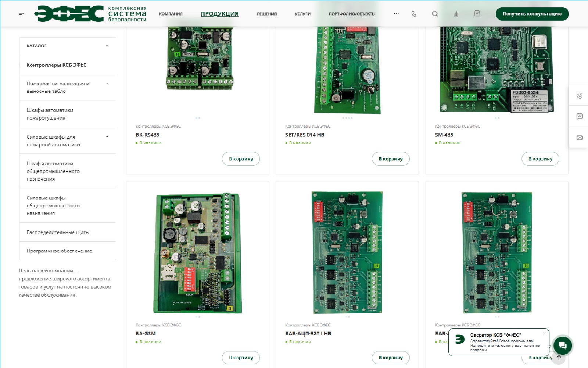Click category label above SM-485
This screenshot has width=588, height=368.
(x=458, y=126)
